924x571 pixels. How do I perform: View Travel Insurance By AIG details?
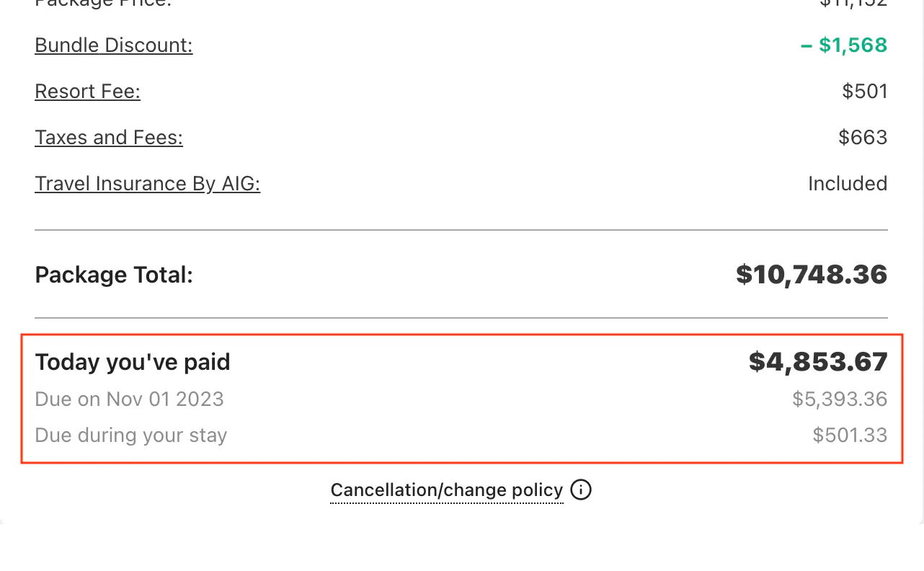[x=147, y=183]
